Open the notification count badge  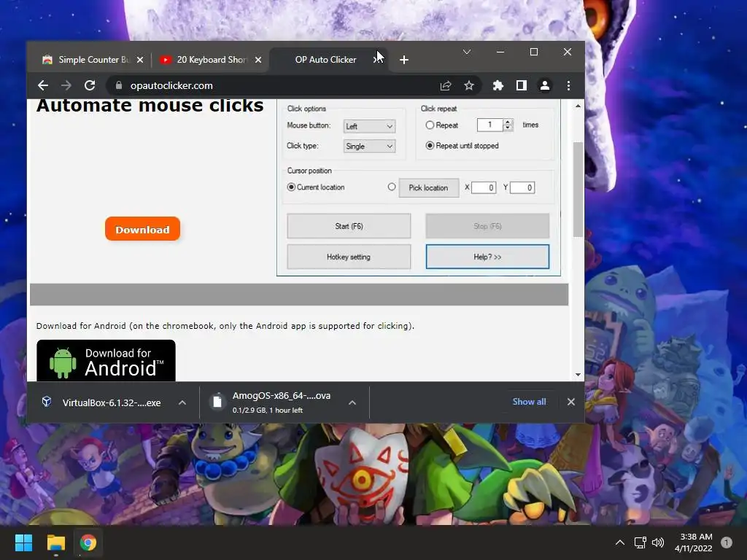pos(727,542)
